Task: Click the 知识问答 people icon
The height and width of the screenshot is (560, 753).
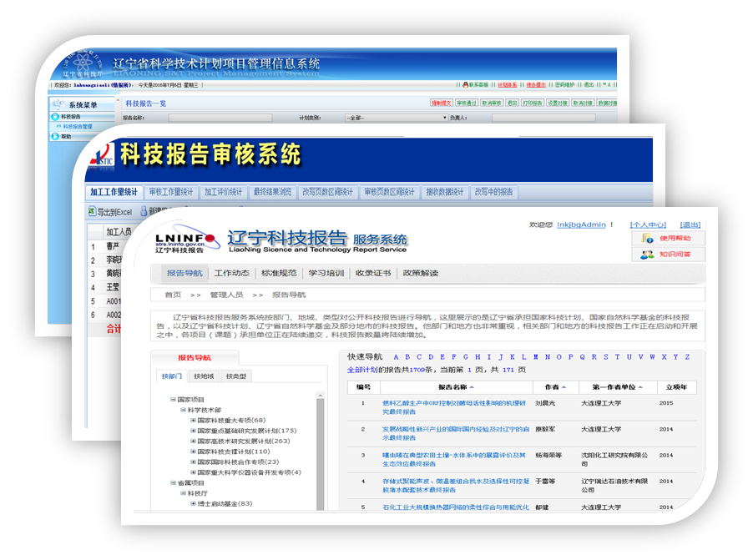Action: pos(647,255)
